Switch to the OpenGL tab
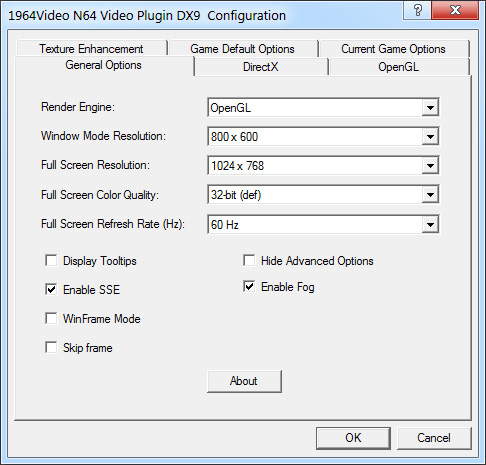 pos(398,67)
